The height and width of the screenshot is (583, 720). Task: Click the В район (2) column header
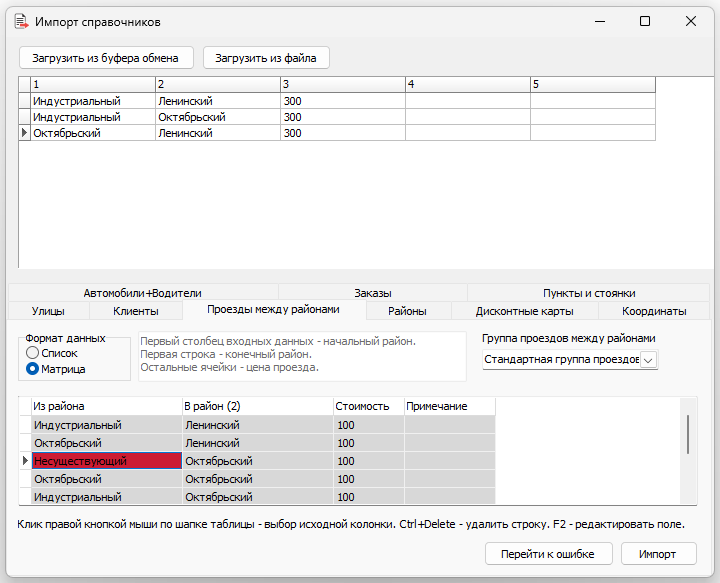258,406
